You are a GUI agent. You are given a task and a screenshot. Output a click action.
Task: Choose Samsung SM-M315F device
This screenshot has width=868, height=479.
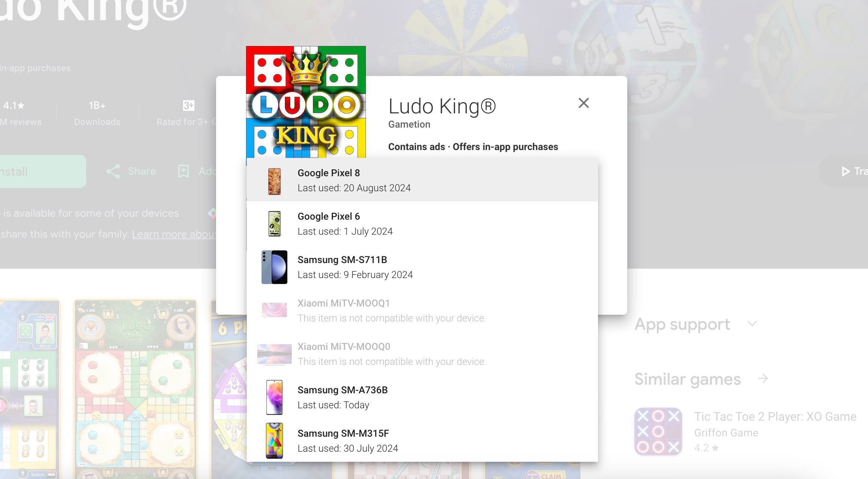point(422,440)
